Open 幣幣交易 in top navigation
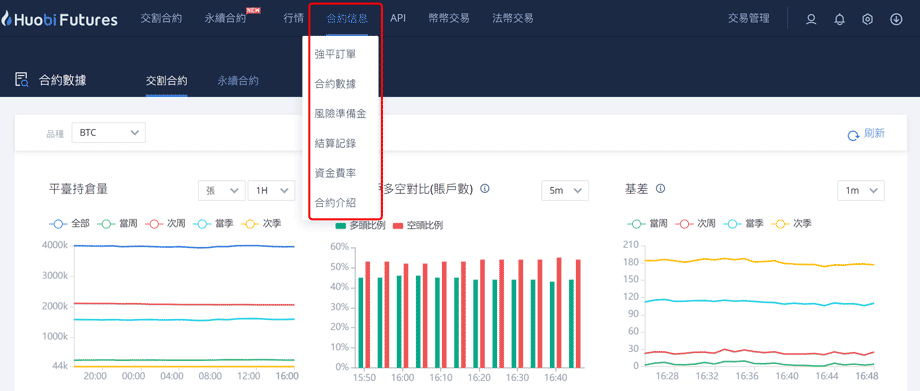 coord(449,18)
